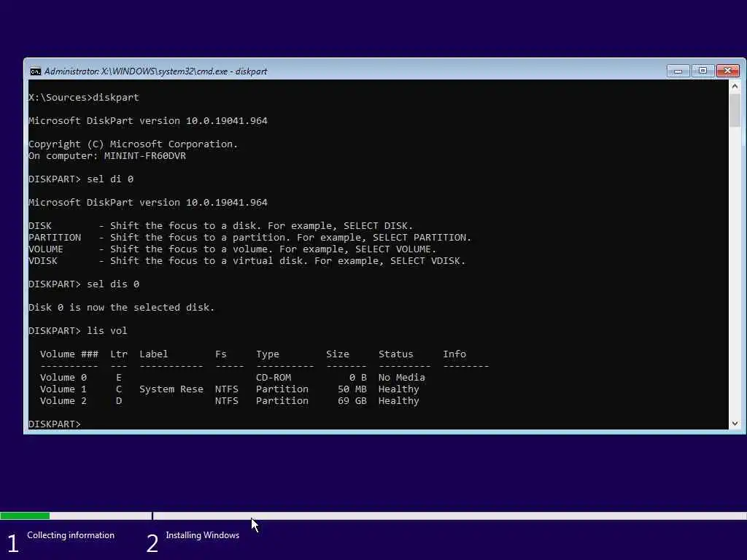Viewport: 747px width, 560px height.
Task: Click the 'CD-ROM' type of Volume 0
Action: 274,377
